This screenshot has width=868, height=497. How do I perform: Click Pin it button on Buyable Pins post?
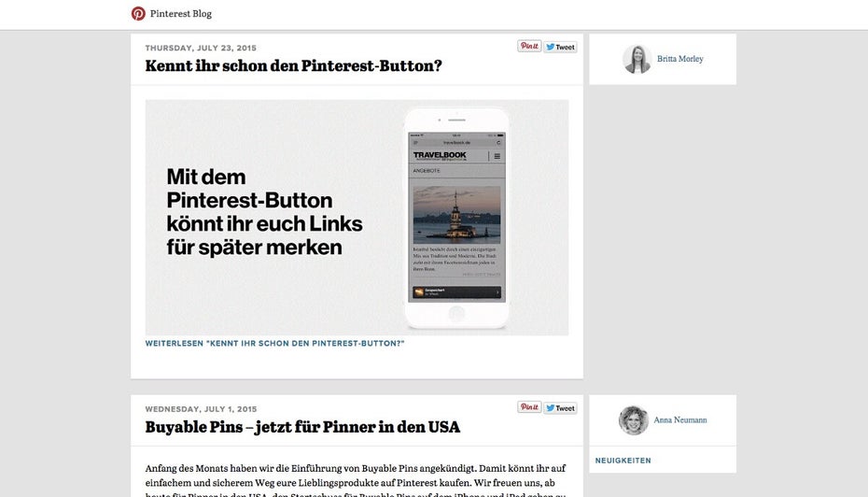click(x=529, y=407)
